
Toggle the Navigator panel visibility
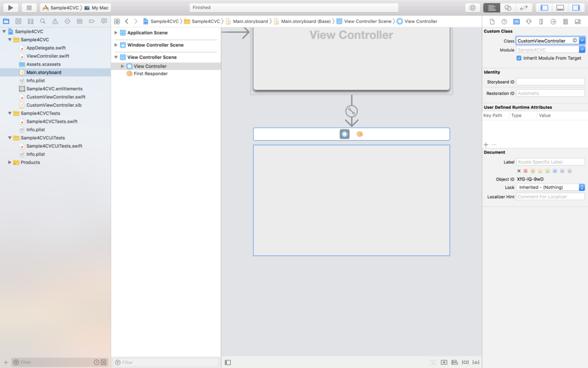(x=544, y=7)
